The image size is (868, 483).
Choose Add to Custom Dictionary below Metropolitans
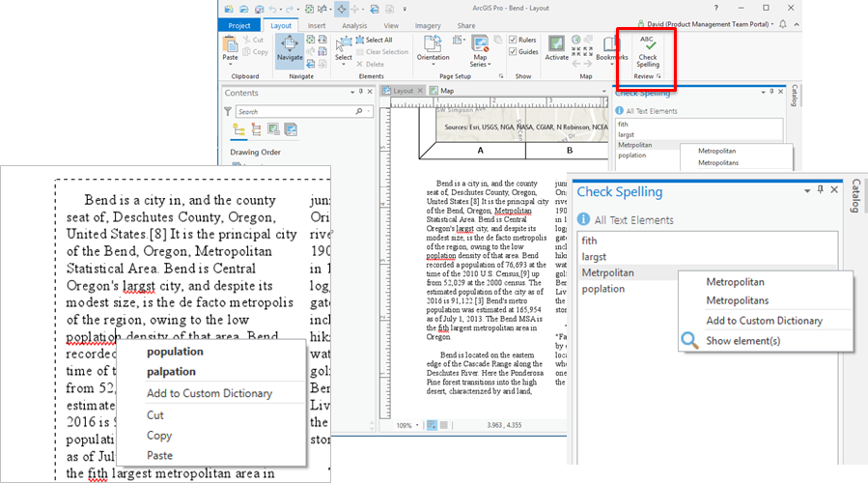764,321
